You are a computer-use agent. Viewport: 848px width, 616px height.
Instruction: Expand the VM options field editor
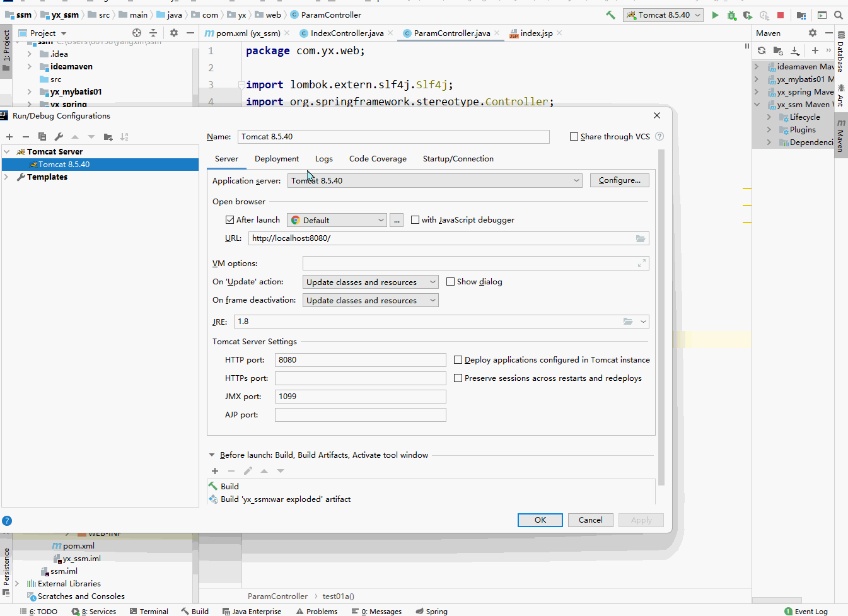642,264
